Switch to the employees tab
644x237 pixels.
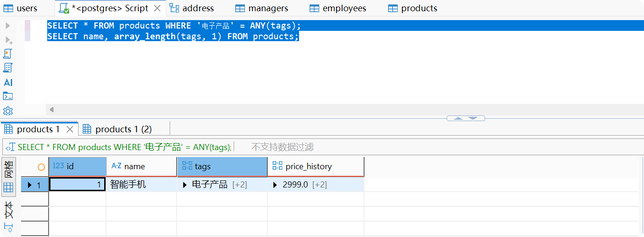tap(344, 8)
